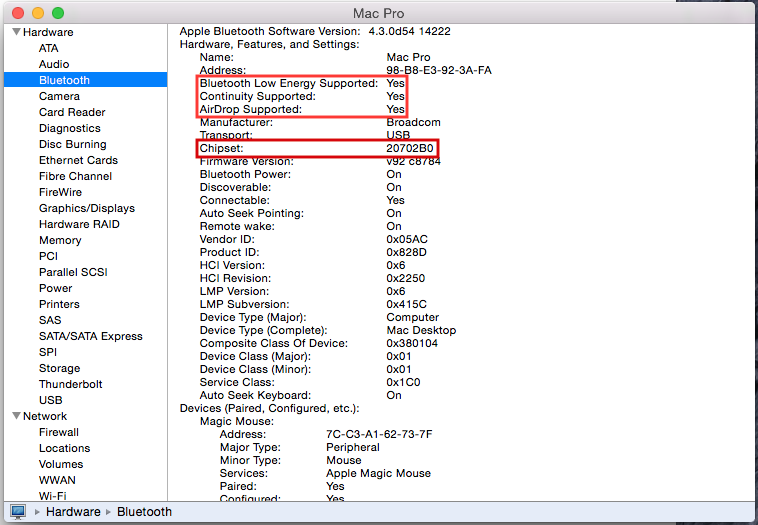Click the Broadcom manufacturer value
The height and width of the screenshot is (525, 758).
click(413, 122)
